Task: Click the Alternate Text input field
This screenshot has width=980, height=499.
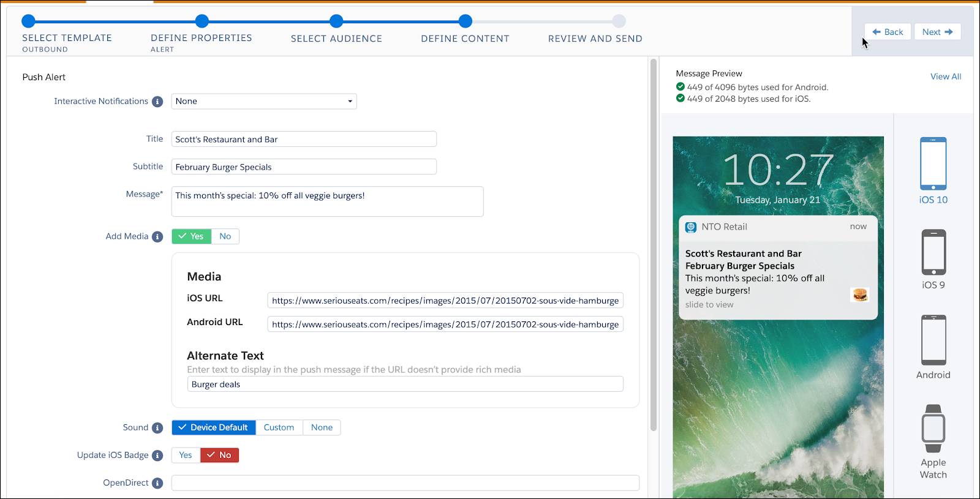Action: pos(405,384)
